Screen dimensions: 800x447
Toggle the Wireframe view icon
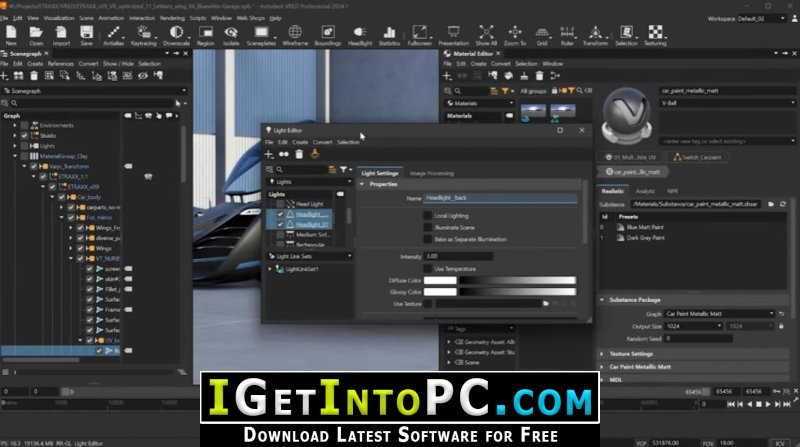click(295, 35)
